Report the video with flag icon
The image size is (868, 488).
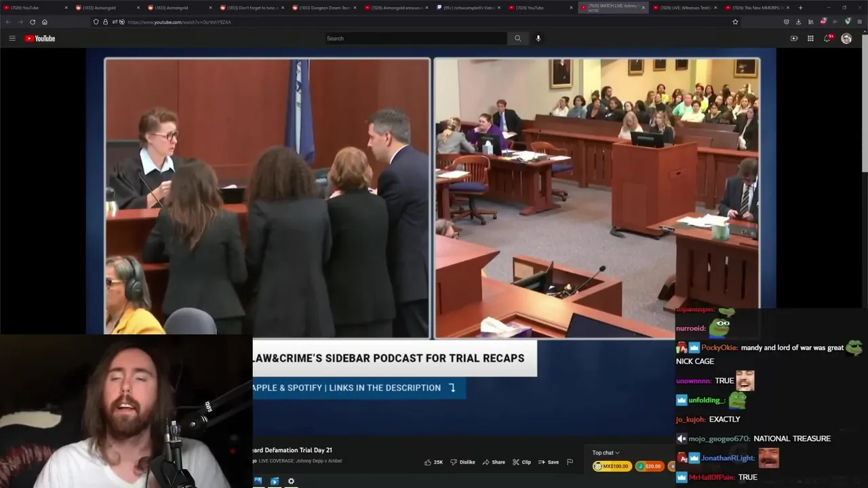(x=570, y=462)
